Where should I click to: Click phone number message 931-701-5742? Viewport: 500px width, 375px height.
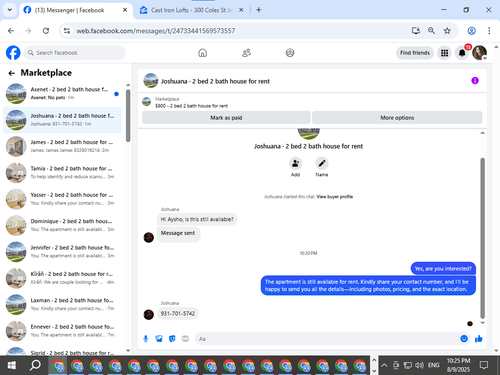click(x=178, y=313)
